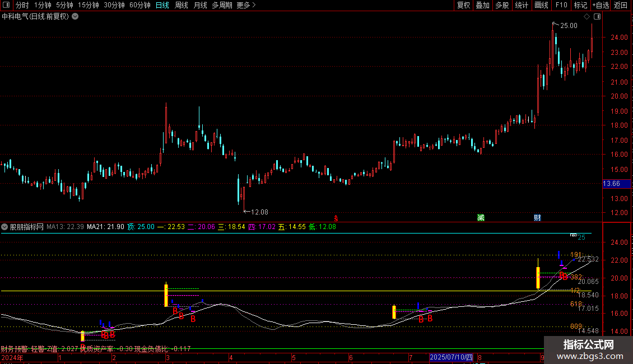Click the 2025/07/10/四 date label
Viewport: 633px width, 364px height.
point(451,357)
